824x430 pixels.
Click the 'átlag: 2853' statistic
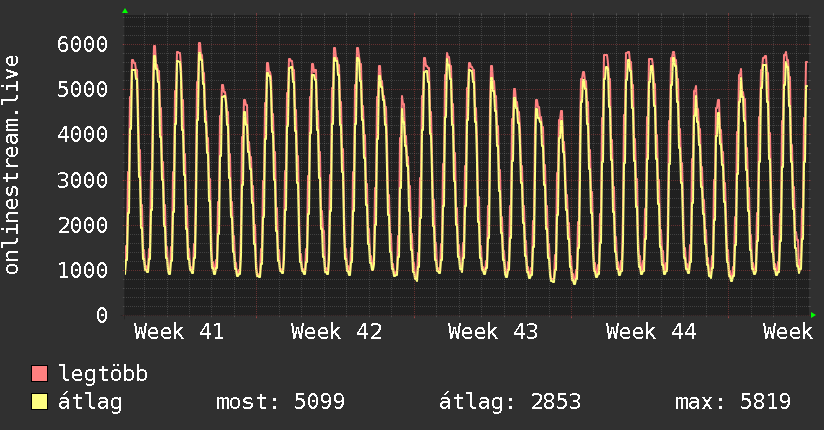[510, 402]
